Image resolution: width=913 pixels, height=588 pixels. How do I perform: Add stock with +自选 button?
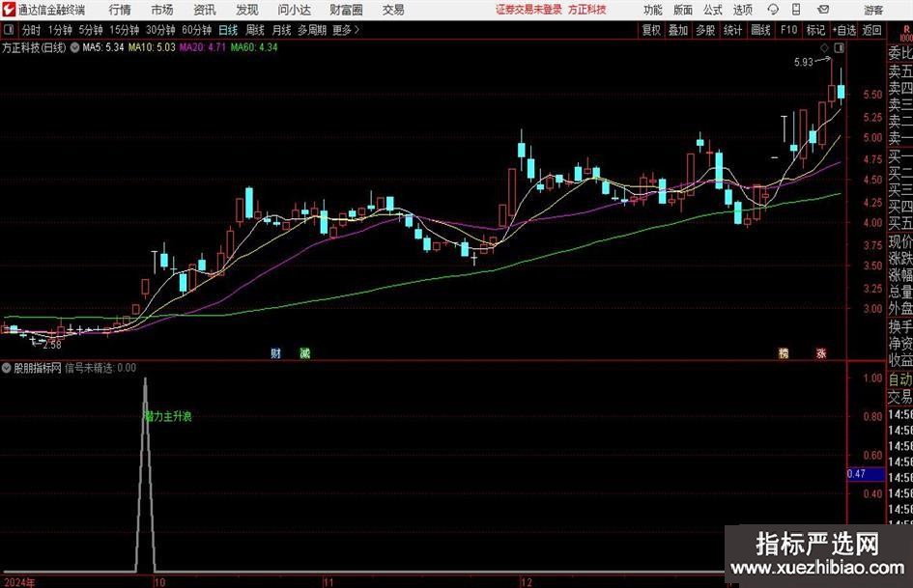[x=844, y=30]
